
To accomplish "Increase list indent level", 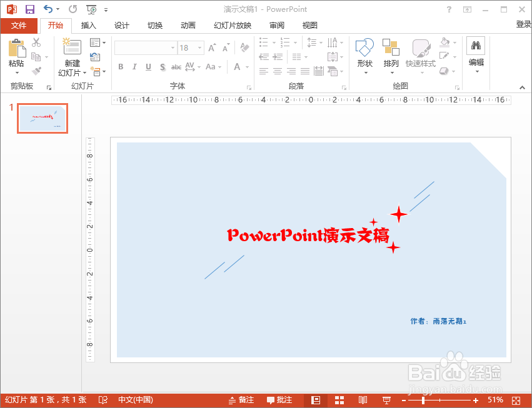I will click(278, 57).
